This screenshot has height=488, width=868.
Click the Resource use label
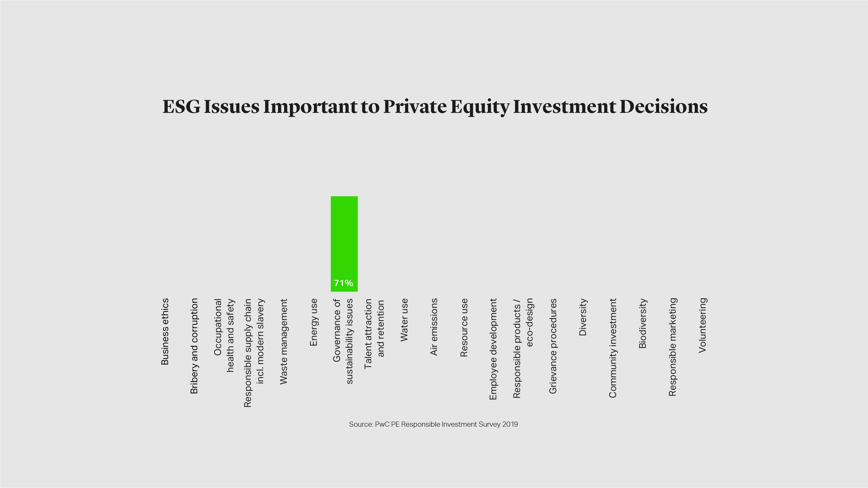tap(463, 327)
